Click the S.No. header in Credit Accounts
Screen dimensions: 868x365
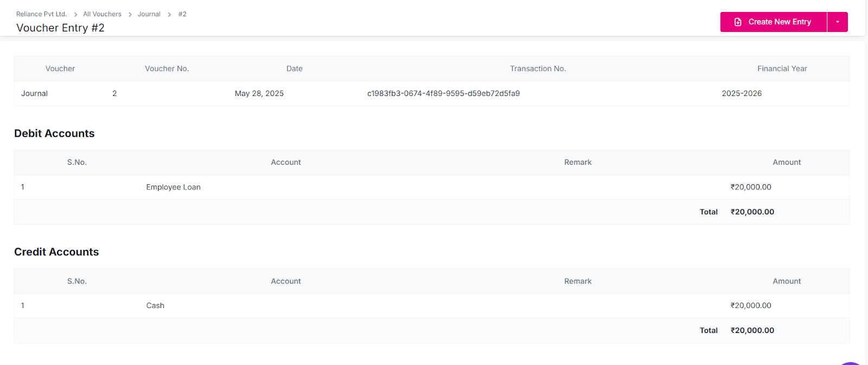77,281
